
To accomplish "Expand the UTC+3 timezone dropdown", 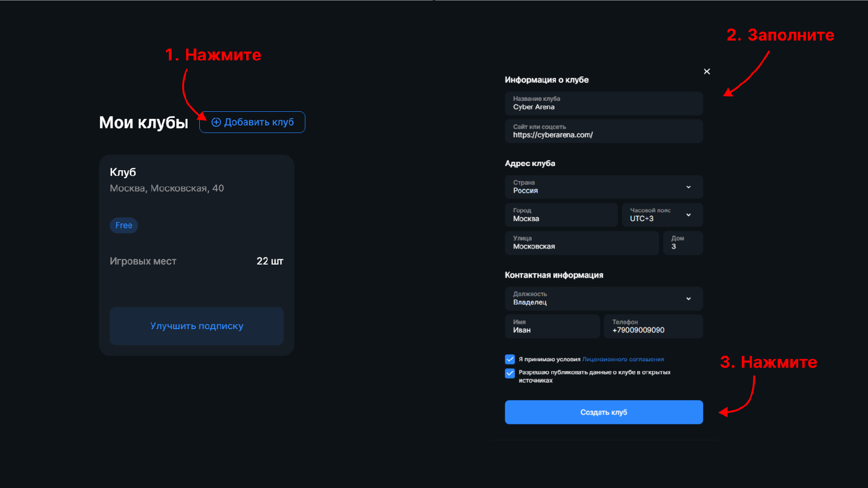I will click(x=662, y=215).
